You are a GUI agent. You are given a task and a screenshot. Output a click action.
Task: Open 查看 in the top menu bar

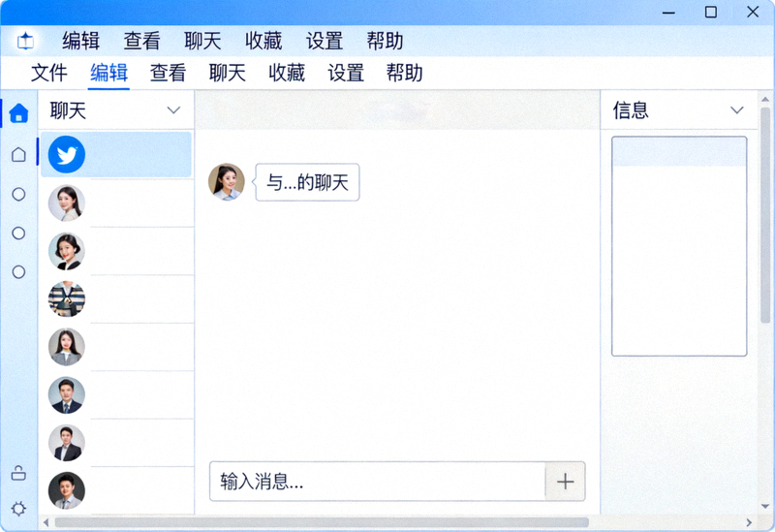(x=141, y=41)
